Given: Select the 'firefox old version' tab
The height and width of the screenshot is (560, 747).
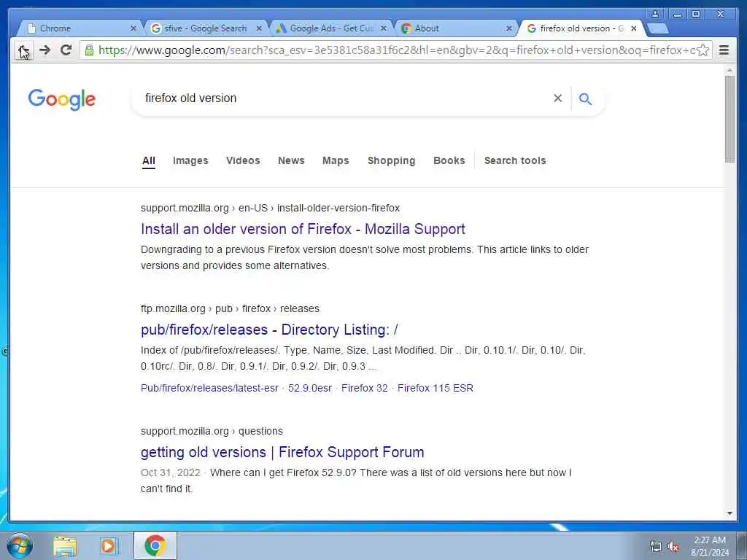Looking at the screenshot, I should (580, 28).
